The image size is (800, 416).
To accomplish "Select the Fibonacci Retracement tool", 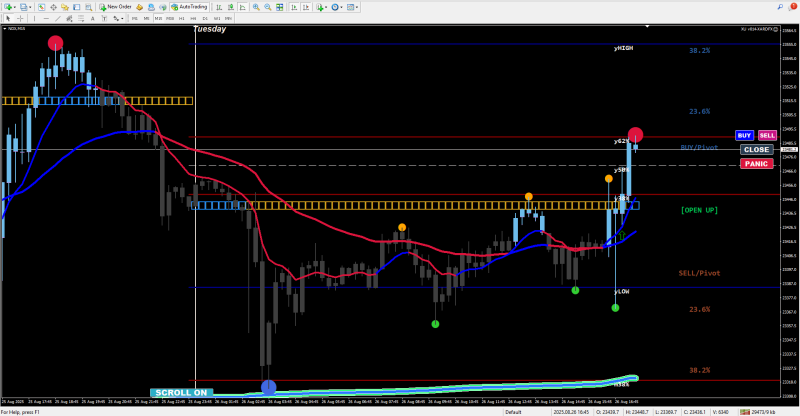I will 81,18.
